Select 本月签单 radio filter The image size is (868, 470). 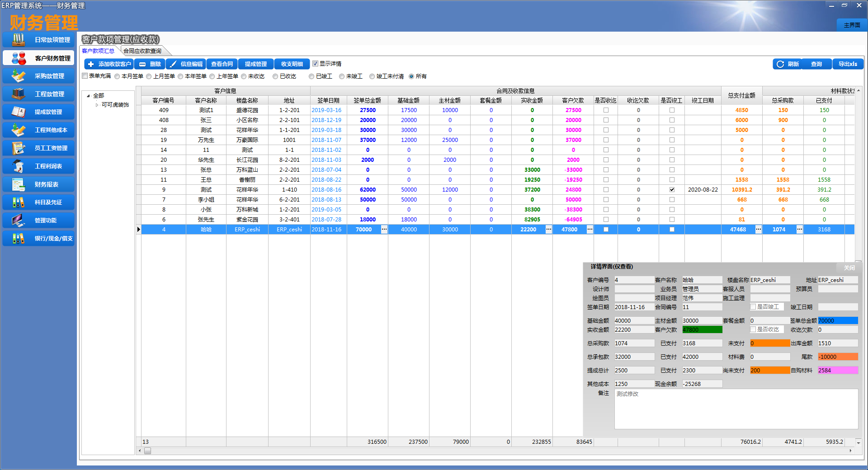[117, 76]
